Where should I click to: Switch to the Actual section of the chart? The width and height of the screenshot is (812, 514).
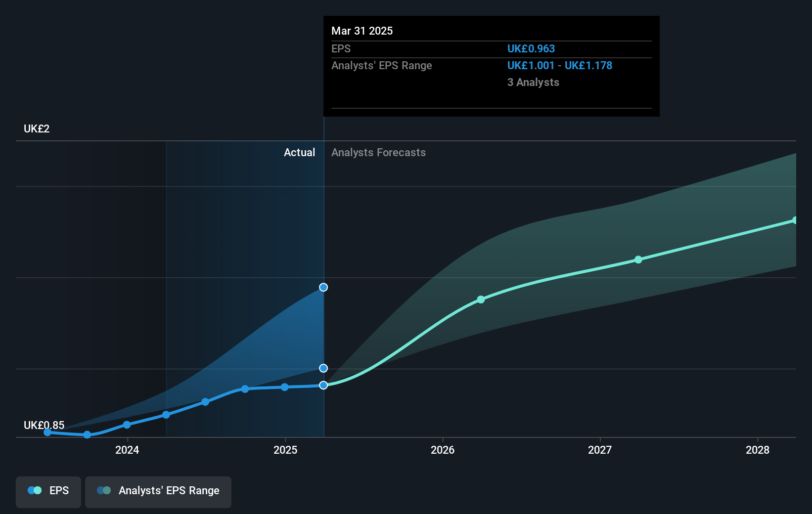tap(300, 152)
